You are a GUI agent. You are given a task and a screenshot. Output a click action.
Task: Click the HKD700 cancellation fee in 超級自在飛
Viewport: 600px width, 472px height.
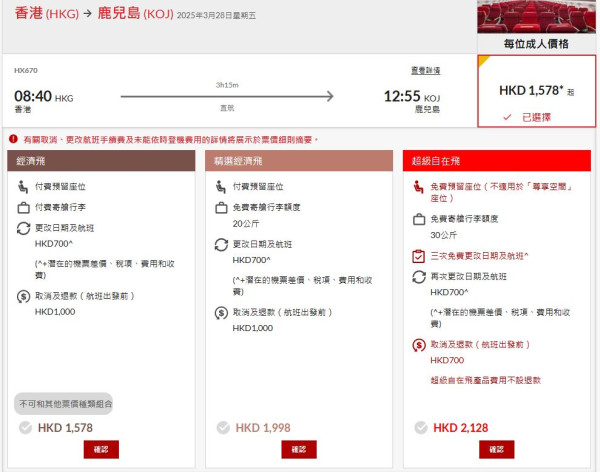click(x=447, y=360)
